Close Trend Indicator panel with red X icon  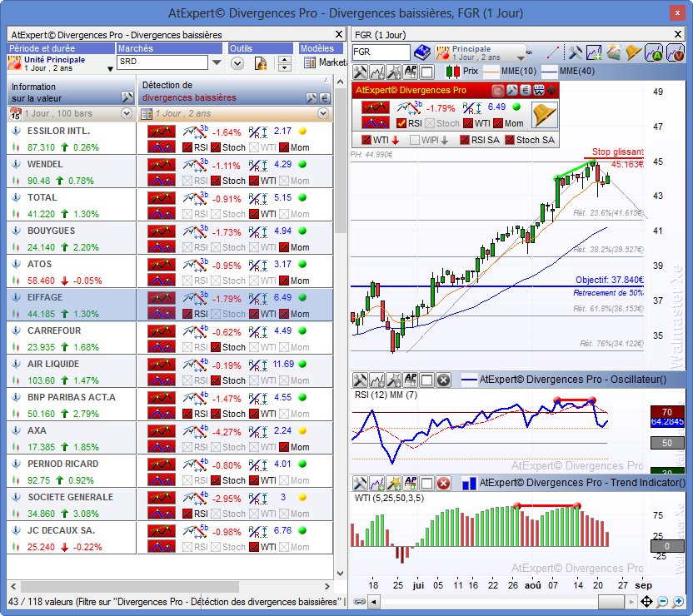point(443,483)
